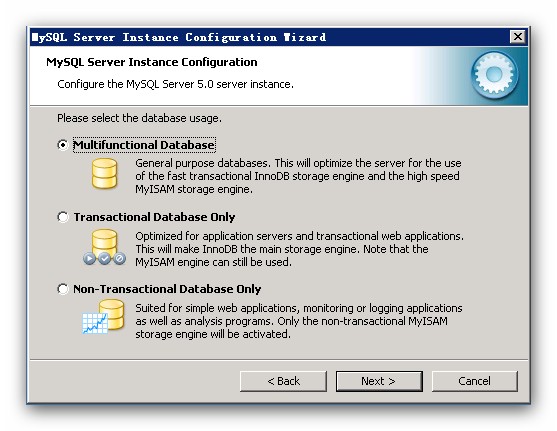Click the Please select the database usage text
This screenshot has height=431, width=557.
(139, 118)
